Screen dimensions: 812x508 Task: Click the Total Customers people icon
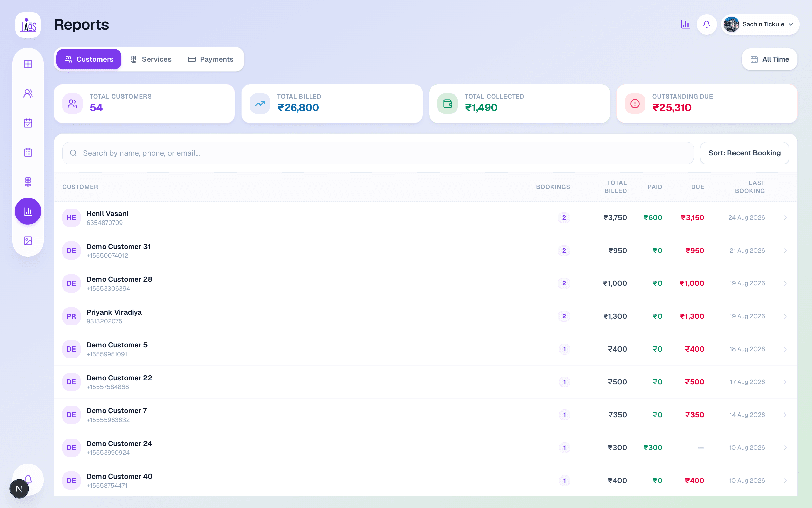pos(72,104)
